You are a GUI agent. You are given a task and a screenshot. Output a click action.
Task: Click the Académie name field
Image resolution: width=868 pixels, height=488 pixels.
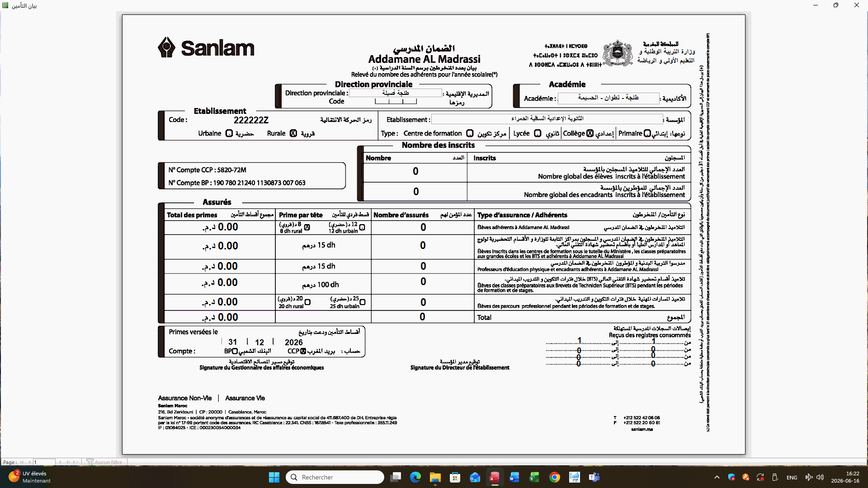click(x=609, y=98)
